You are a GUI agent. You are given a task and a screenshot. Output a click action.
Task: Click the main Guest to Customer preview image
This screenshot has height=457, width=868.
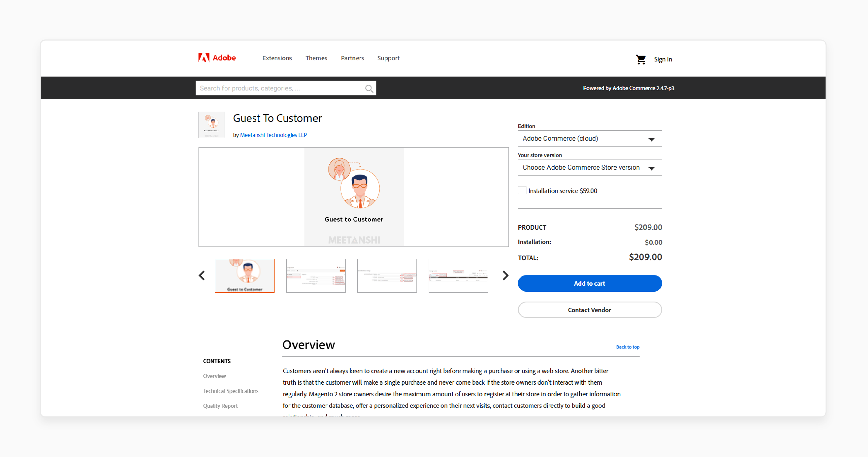354,197
